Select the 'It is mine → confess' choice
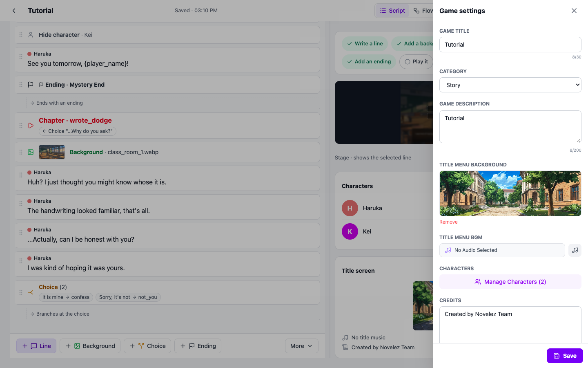588x368 pixels. 66,297
